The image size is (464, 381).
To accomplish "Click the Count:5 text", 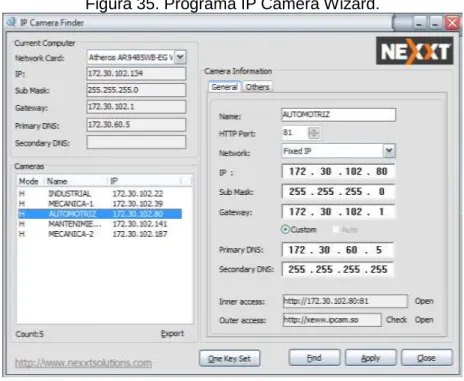I will pos(30,334).
